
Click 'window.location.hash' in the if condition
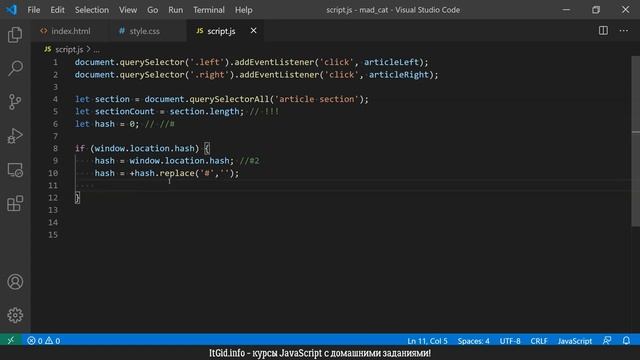(x=144, y=148)
